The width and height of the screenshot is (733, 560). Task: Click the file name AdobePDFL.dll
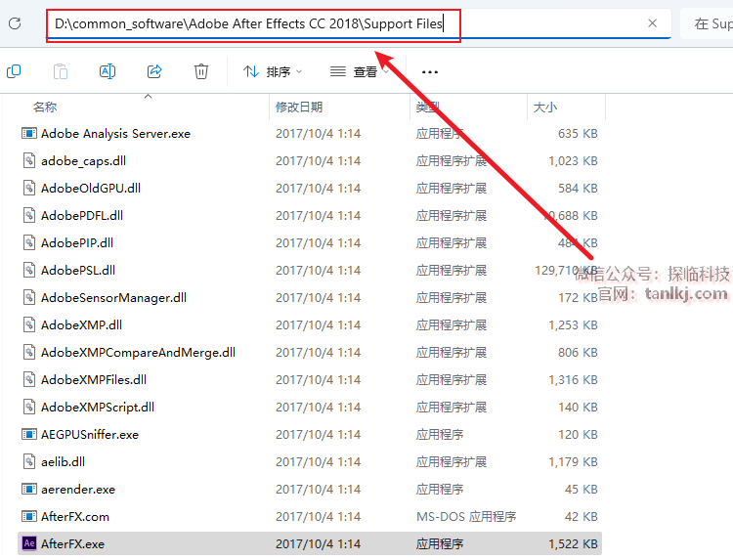(x=82, y=215)
